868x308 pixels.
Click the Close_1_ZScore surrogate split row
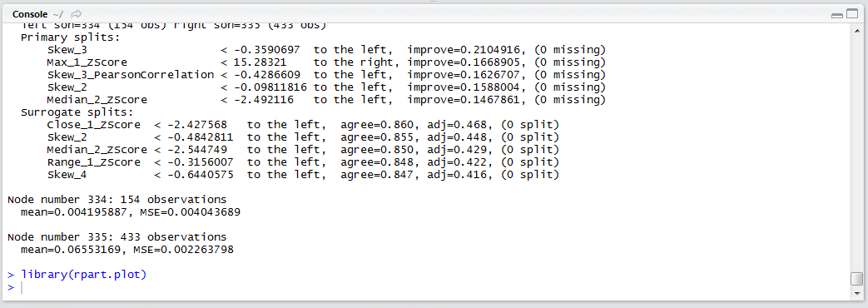(304, 125)
